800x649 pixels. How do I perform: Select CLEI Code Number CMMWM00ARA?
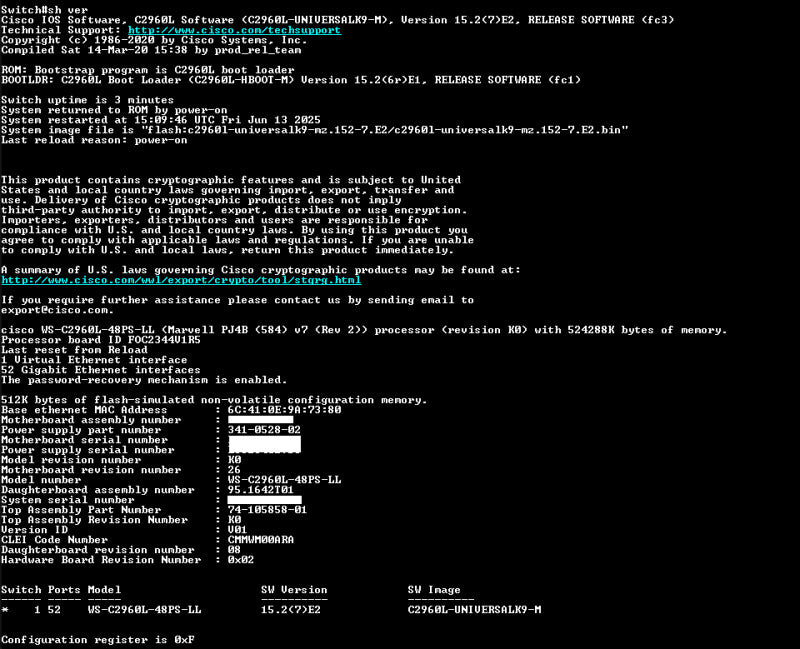click(261, 540)
